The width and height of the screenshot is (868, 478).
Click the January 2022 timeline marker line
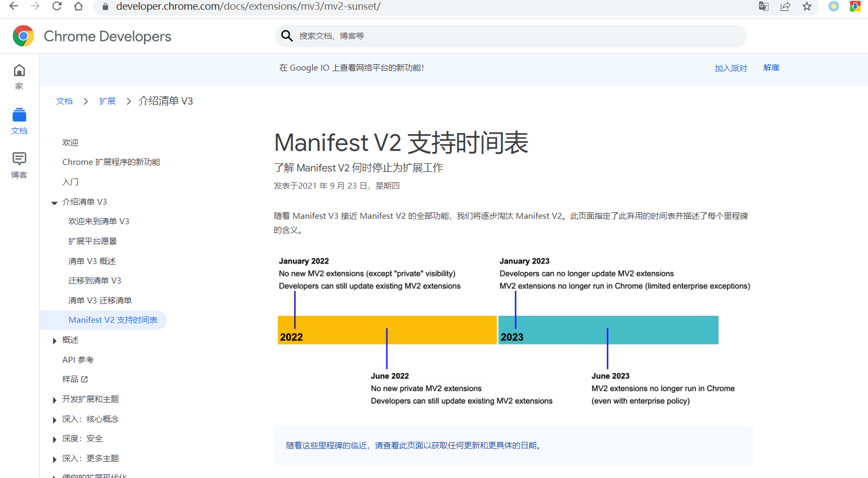(295, 310)
